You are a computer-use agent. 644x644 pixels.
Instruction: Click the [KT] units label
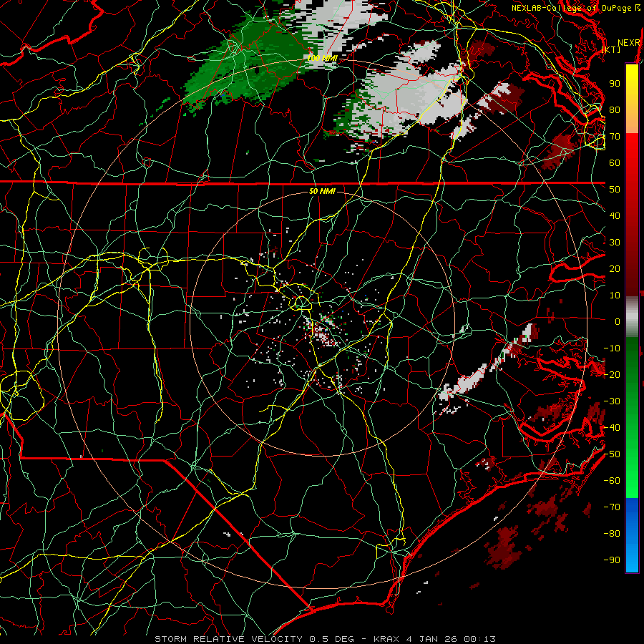(x=611, y=49)
